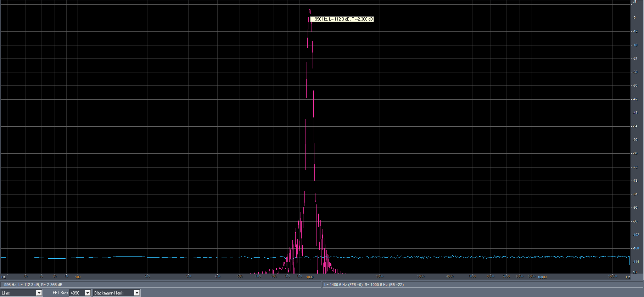The width and height of the screenshot is (644, 297).
Task: Click the 10000 Hz label on frequency axis
Action: (x=542, y=277)
